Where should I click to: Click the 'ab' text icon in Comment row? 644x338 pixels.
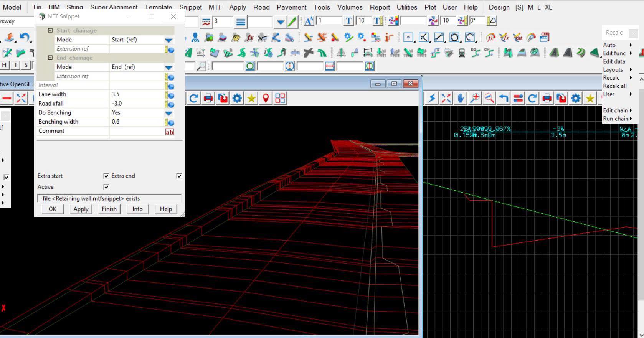(x=169, y=132)
